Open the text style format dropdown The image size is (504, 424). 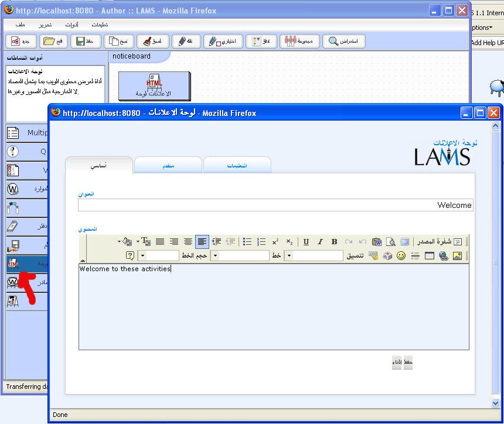tap(288, 256)
